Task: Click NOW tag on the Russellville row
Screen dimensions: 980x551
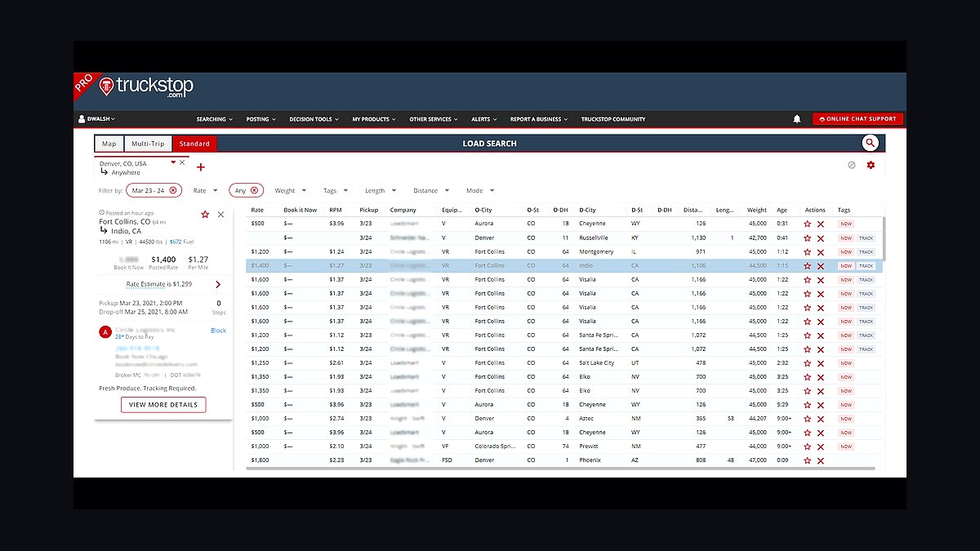Action: [845, 238]
